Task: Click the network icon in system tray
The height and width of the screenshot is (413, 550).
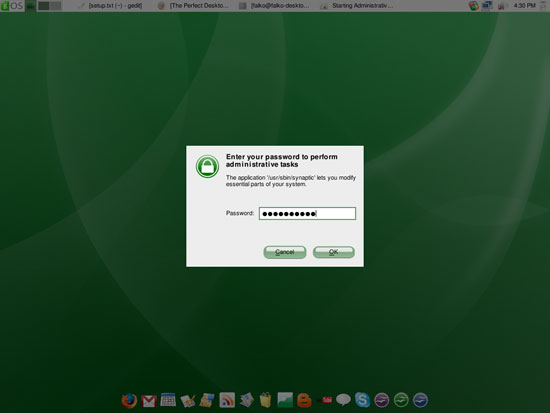Action: click(x=487, y=6)
